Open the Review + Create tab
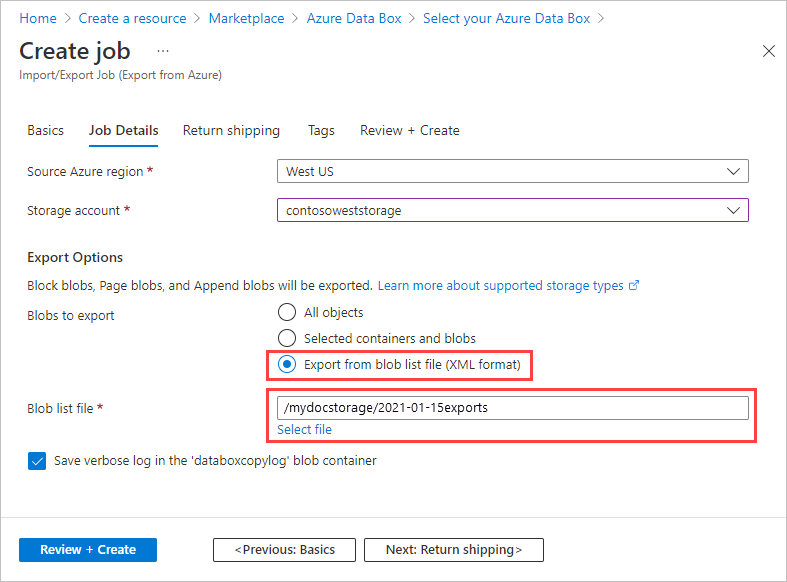787x582 pixels. [409, 130]
